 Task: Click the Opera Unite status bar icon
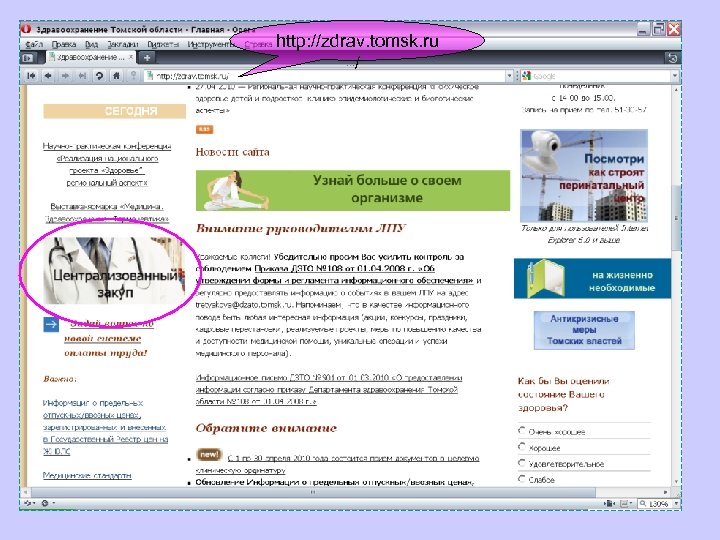pyautogui.click(x=45, y=503)
